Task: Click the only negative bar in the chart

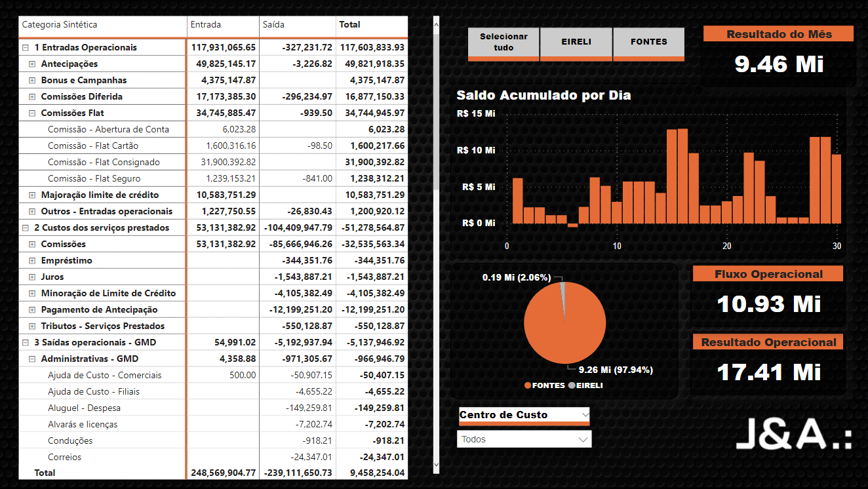Action: click(x=573, y=225)
